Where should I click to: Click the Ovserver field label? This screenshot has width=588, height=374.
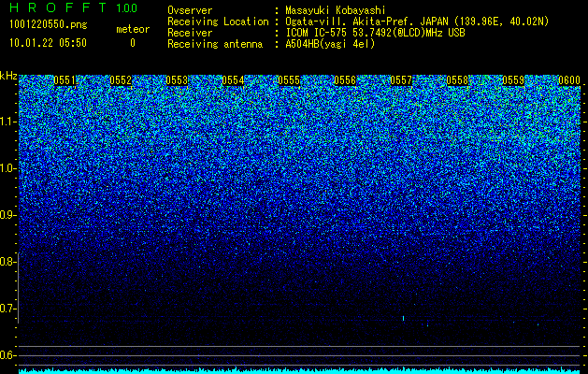(x=190, y=10)
